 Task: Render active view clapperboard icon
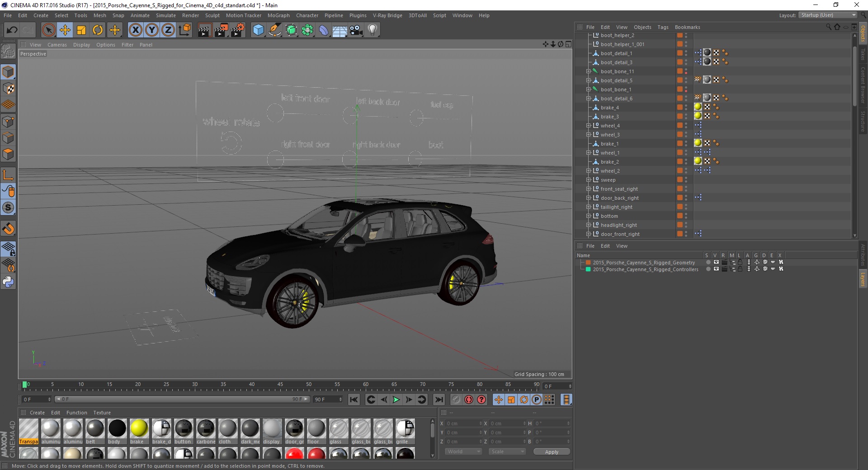pos(204,30)
